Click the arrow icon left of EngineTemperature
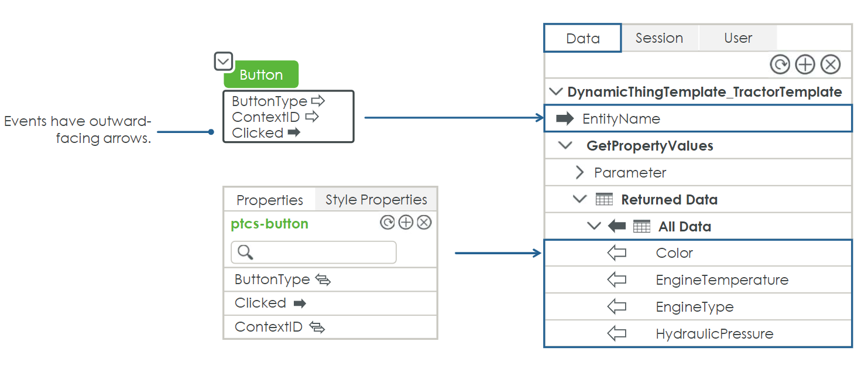This screenshot has width=868, height=365. pos(616,280)
